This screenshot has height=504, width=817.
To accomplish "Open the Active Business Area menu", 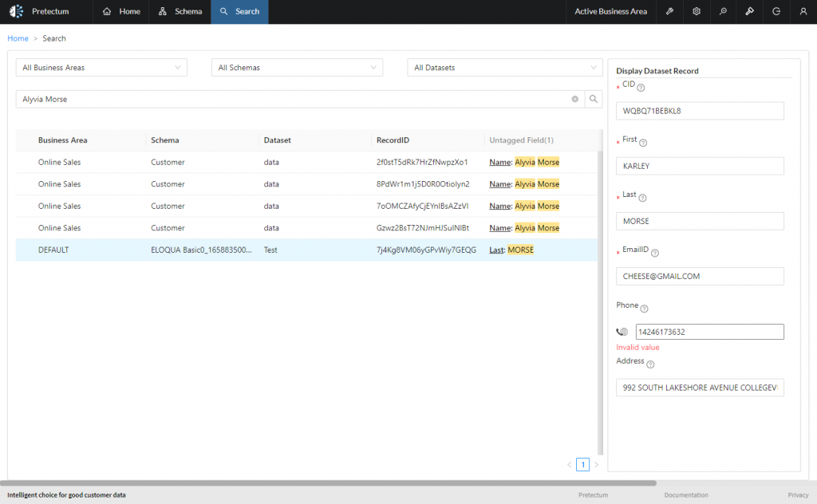I will (610, 11).
